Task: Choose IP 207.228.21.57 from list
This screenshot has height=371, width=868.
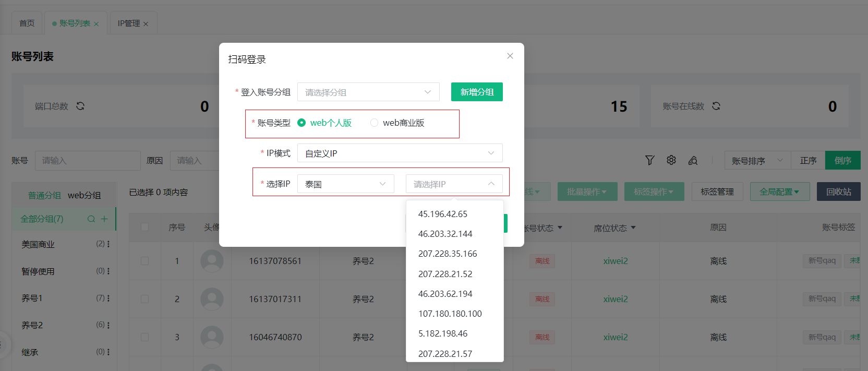Action: (454, 353)
